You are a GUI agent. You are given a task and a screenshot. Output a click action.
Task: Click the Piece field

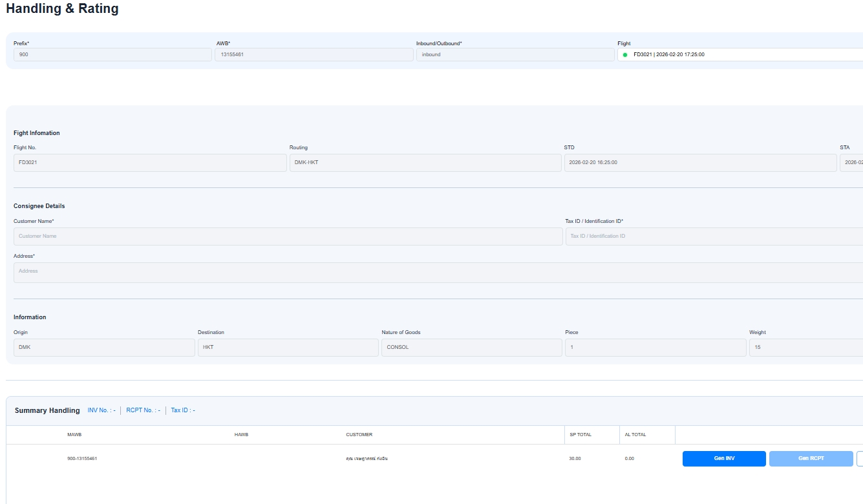click(x=655, y=348)
